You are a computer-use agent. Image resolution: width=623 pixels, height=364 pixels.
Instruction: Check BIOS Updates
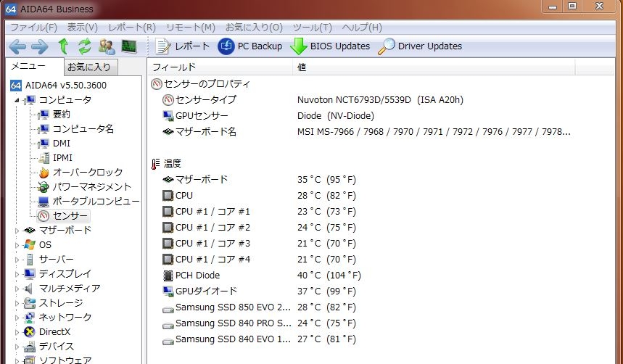[x=330, y=46]
